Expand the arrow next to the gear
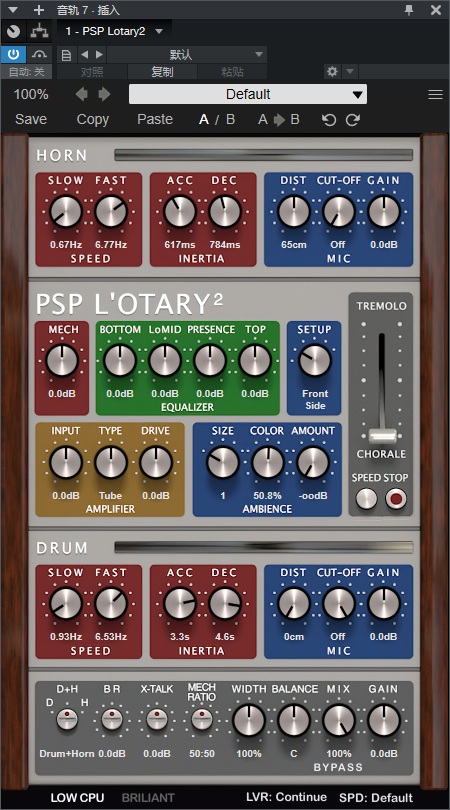Image resolution: width=450 pixels, height=810 pixels. coord(350,71)
